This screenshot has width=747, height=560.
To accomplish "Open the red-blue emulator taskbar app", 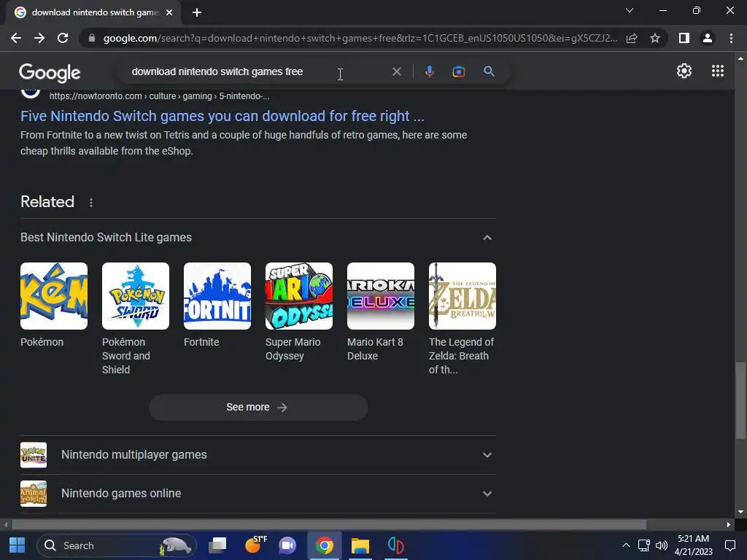I will pyautogui.click(x=395, y=545).
